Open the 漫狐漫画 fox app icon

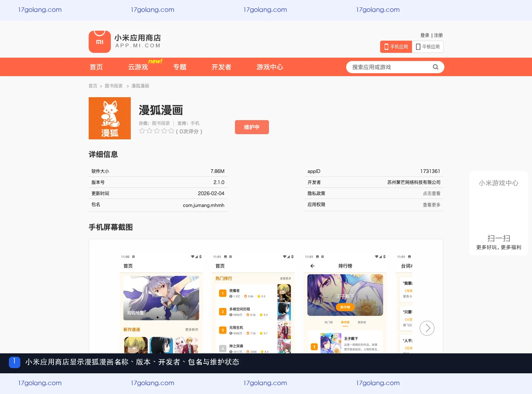coord(110,118)
